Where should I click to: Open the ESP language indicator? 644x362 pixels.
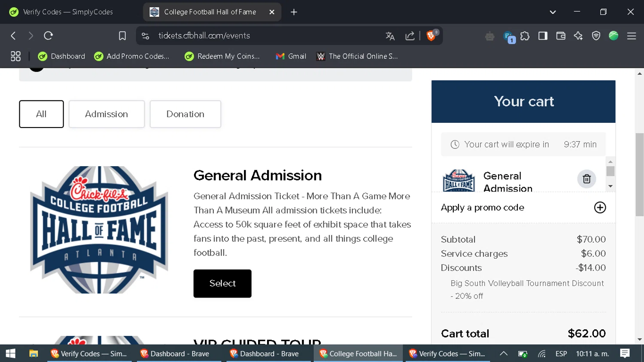561,353
